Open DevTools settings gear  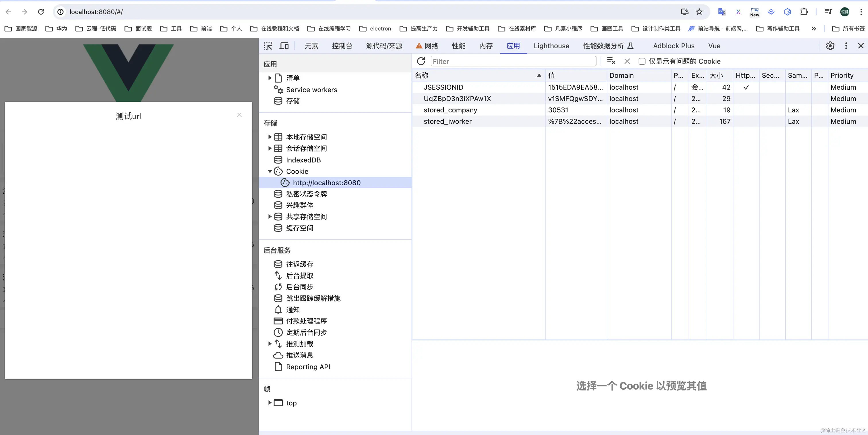(830, 46)
